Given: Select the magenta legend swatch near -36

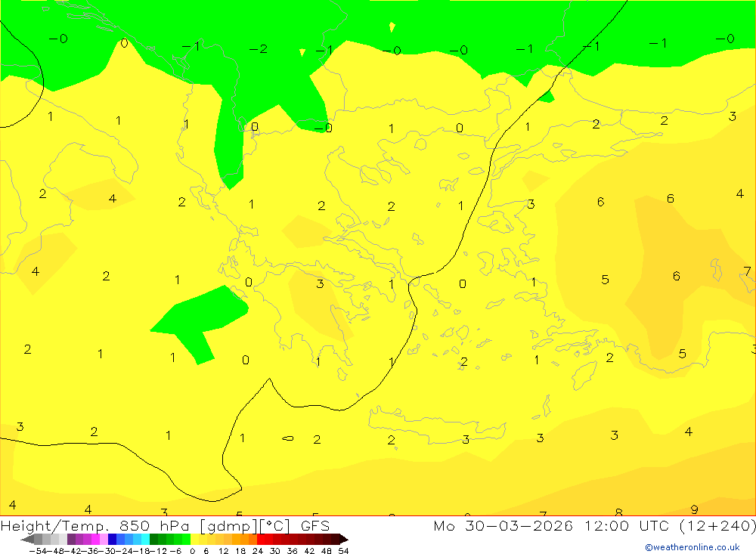Looking at the screenshot, I should pyautogui.click(x=95, y=539).
